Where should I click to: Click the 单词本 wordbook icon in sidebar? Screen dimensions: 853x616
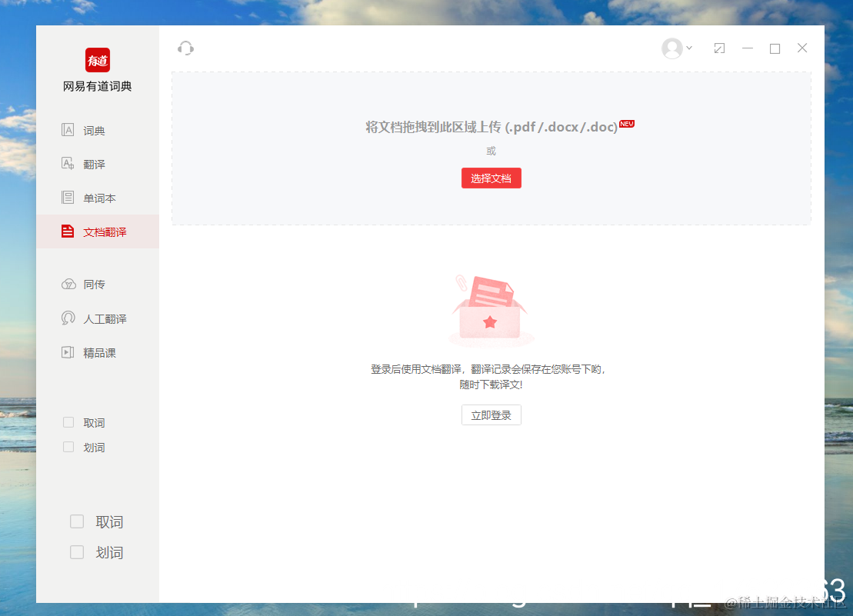tap(68, 197)
